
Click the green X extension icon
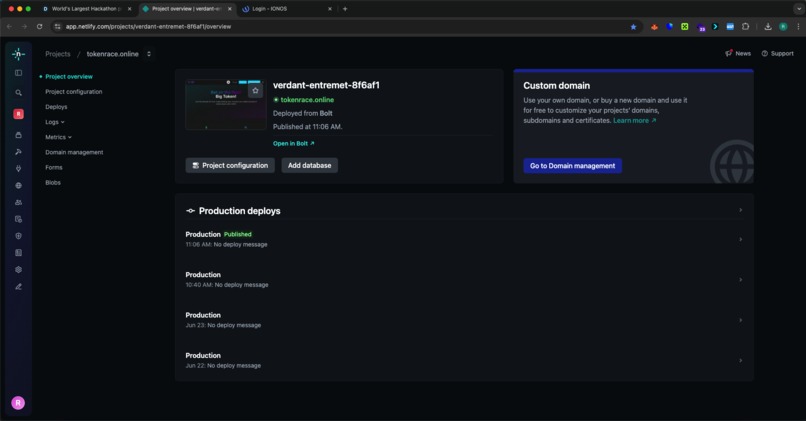click(685, 27)
